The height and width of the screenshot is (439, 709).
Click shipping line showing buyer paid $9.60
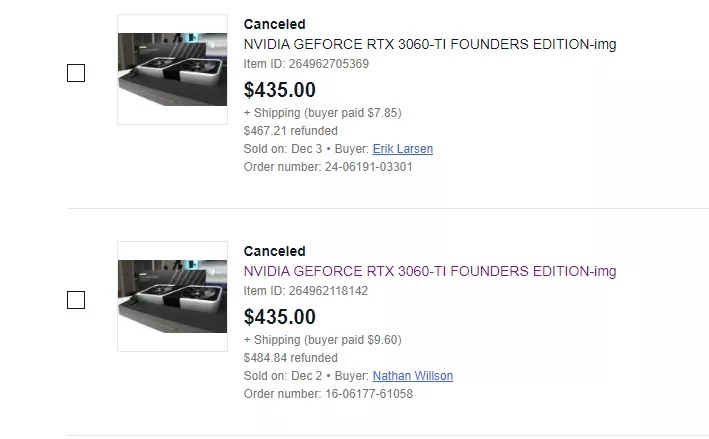pos(322,340)
